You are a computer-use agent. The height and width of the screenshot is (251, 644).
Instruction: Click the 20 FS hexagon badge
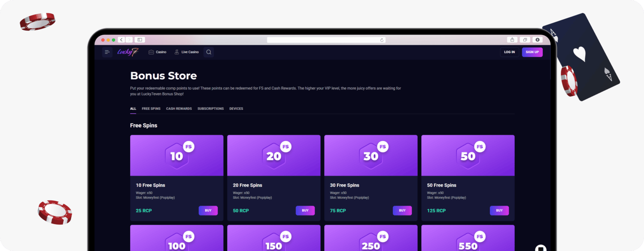(x=274, y=156)
